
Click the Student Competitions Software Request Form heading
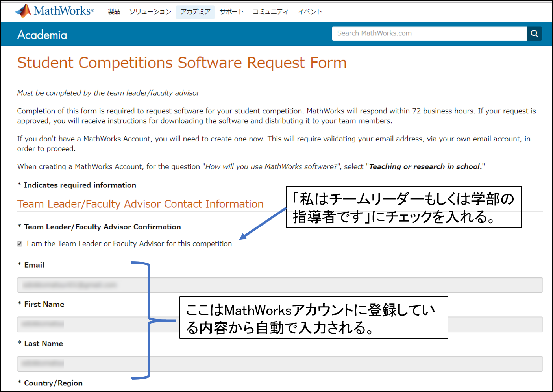pyautogui.click(x=182, y=63)
